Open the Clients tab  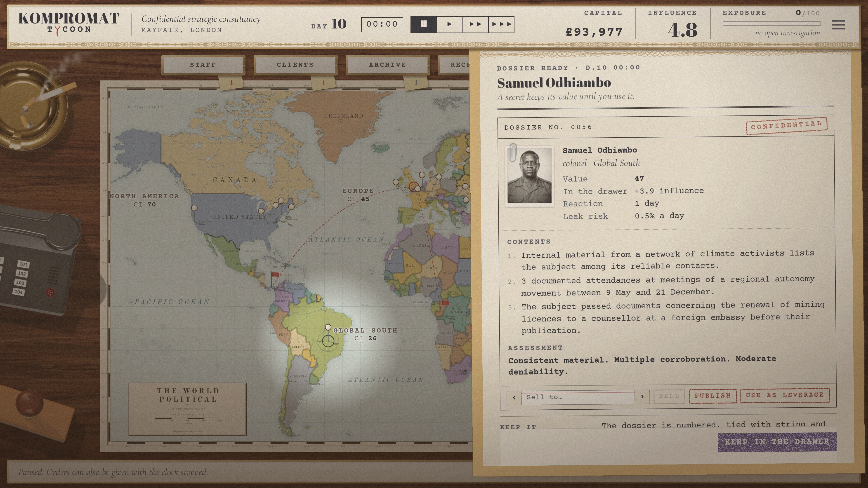click(295, 65)
